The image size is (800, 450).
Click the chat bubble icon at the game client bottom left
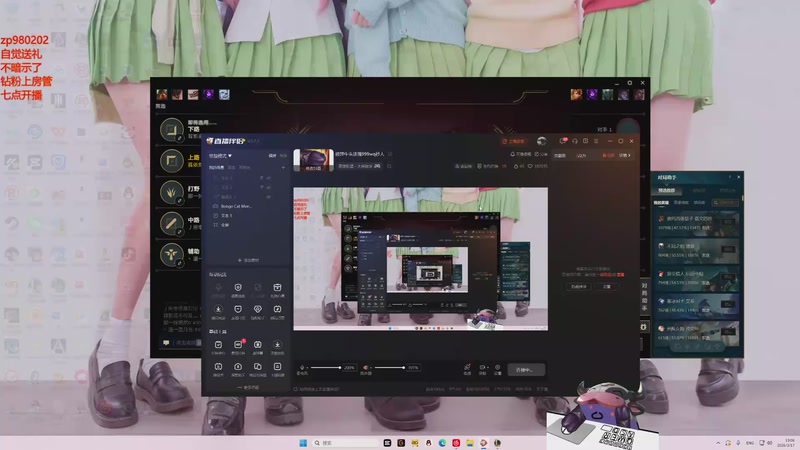166,343
